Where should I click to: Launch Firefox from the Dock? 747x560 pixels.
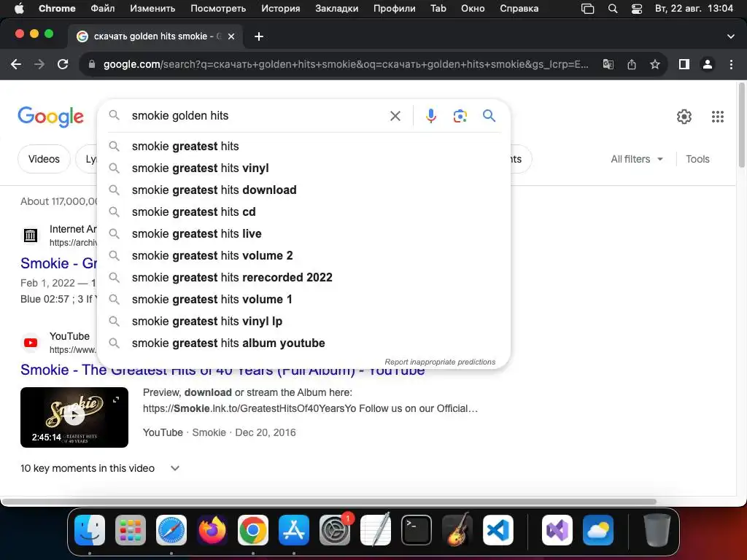[212, 529]
